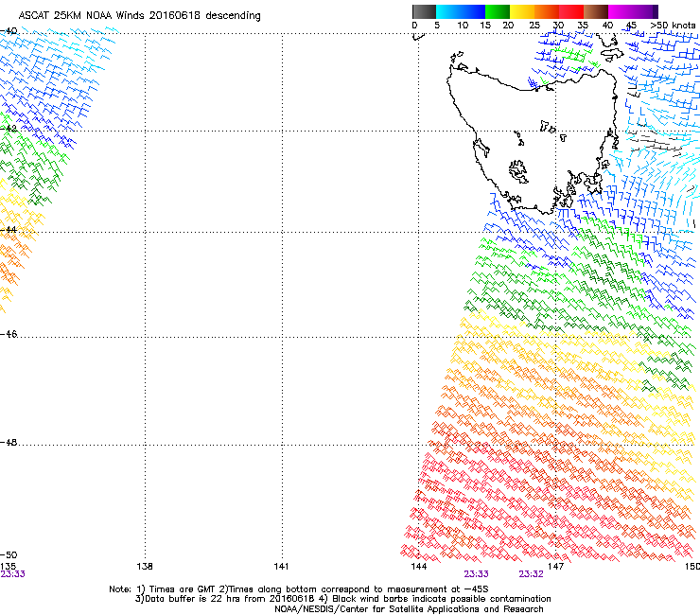Image resolution: width=700 pixels, height=615 pixels.
Task: Click the longitude label "138"
Action: click(x=145, y=567)
